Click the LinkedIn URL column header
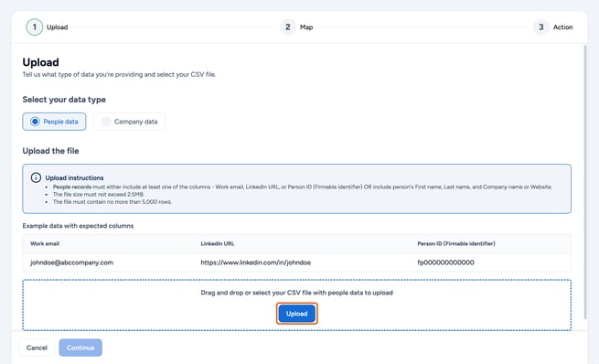This screenshot has height=364, width=599. point(218,243)
